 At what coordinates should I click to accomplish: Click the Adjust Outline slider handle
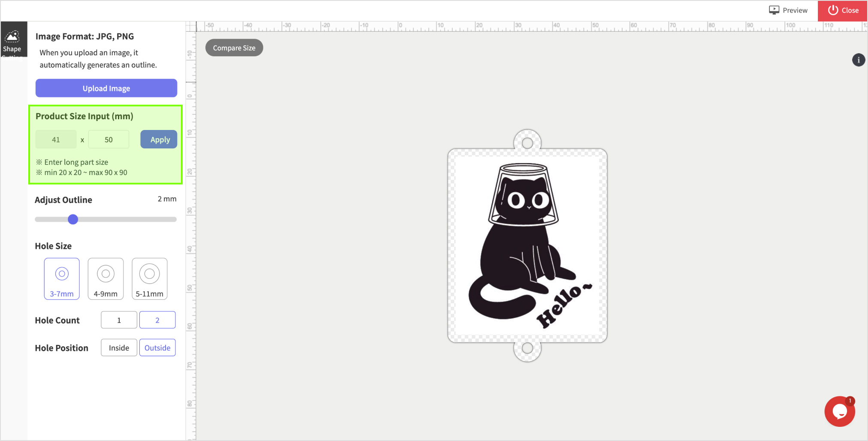(x=73, y=220)
